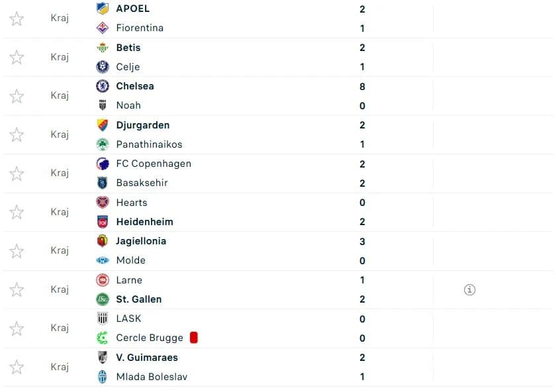Screen dimensions: 556x392
Task: Select the Fiorentina club badge
Action: [103, 28]
